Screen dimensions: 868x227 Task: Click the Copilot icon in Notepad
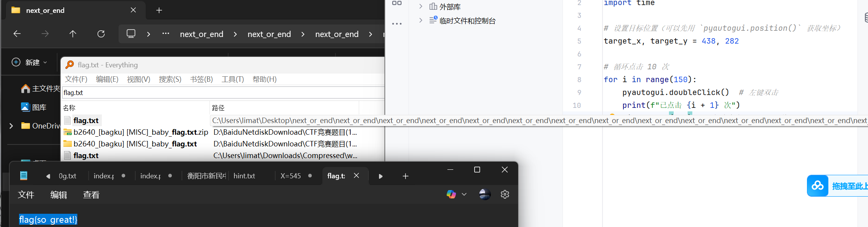point(451,194)
